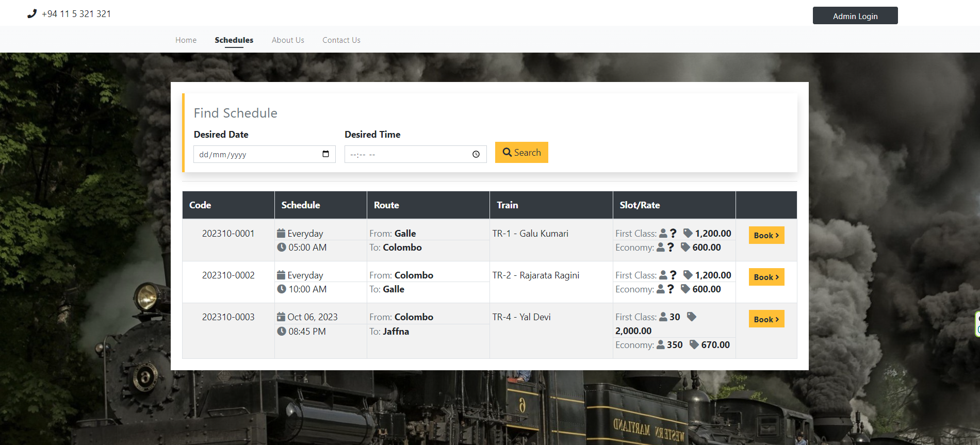Click the yellow Search button
This screenshot has width=980, height=445.
tap(521, 153)
